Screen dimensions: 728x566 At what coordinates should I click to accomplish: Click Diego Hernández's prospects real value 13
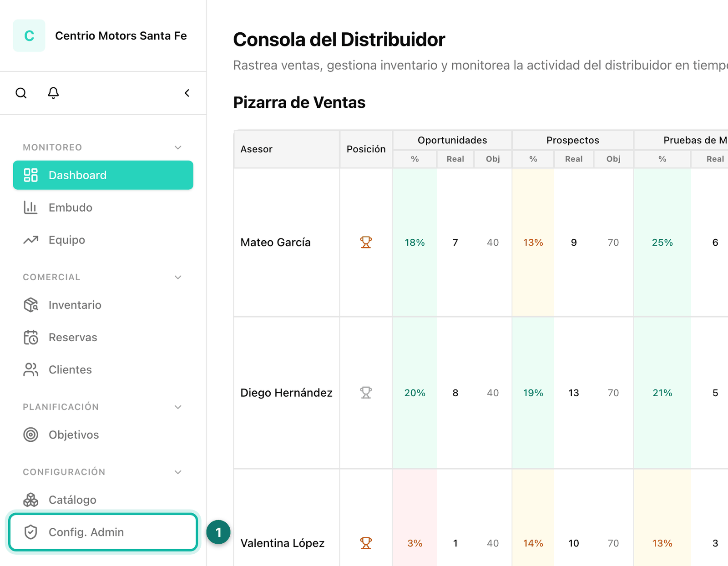(x=574, y=393)
